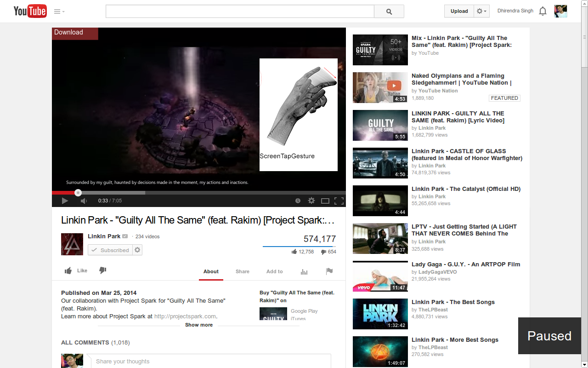Open The Catalyst (Official HD) thumbnail
This screenshot has height=368, width=588.
[380, 201]
